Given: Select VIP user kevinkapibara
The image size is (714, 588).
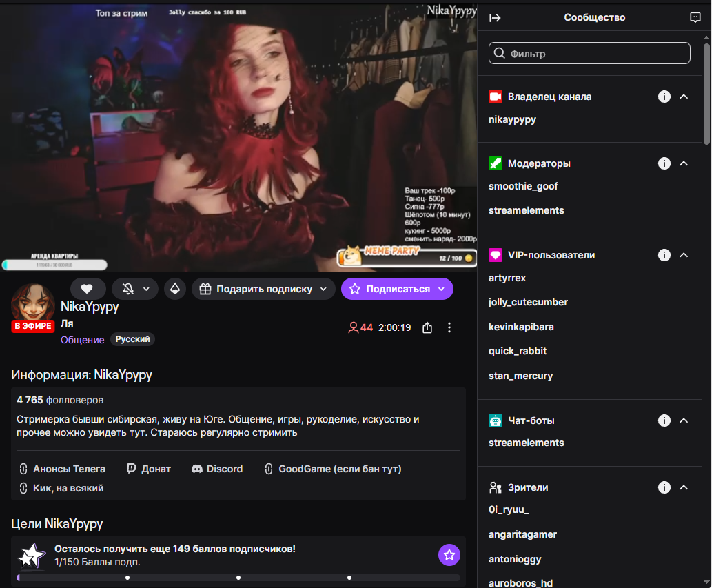Looking at the screenshot, I should (x=522, y=327).
